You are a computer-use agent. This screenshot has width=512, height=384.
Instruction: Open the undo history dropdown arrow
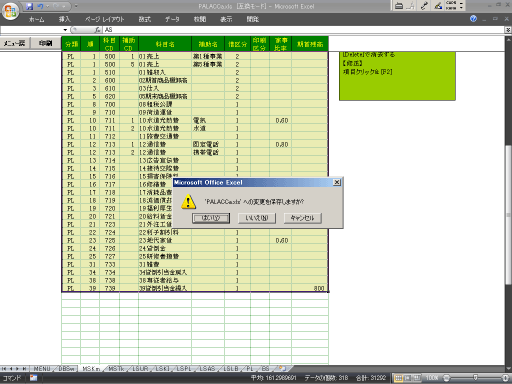point(47,6)
